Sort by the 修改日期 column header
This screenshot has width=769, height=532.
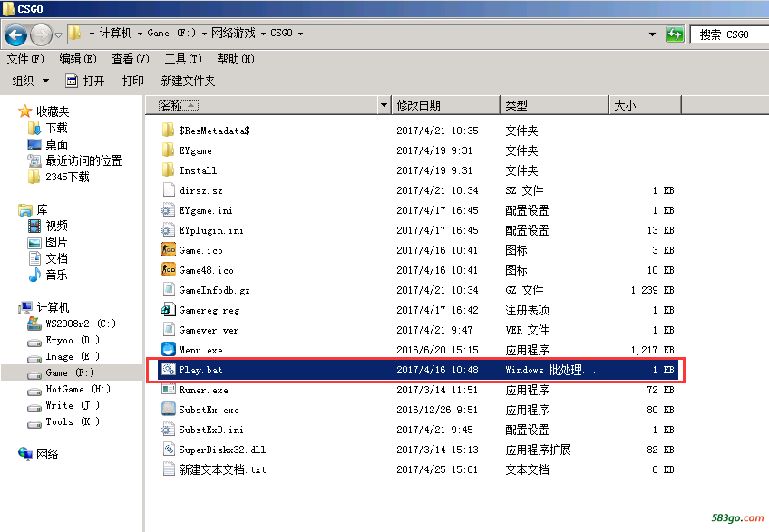446,105
